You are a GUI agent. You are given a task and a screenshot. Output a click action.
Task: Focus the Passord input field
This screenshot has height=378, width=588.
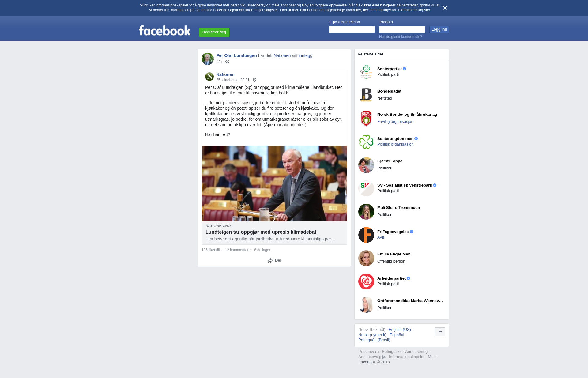[402, 29]
